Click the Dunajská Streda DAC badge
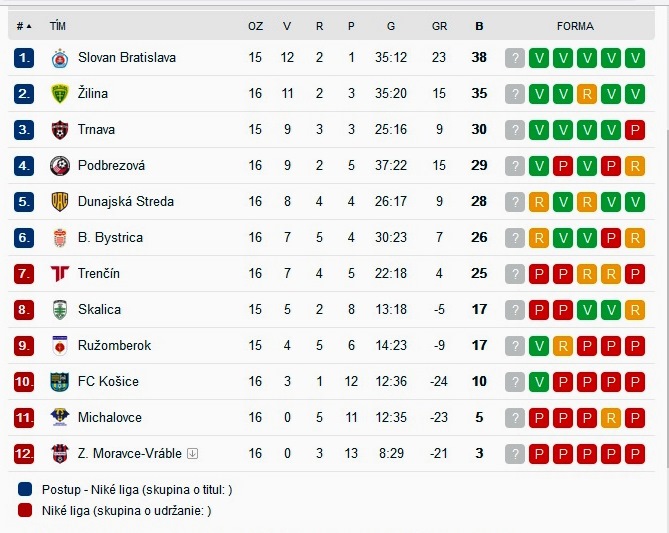 (x=60, y=202)
